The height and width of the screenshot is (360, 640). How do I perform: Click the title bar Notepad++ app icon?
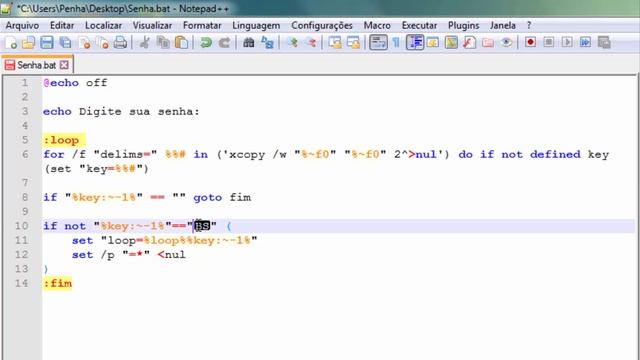[x=7, y=8]
